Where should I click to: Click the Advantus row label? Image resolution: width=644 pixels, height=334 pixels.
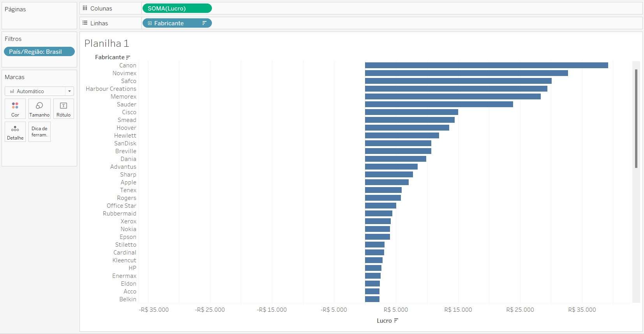click(x=123, y=167)
